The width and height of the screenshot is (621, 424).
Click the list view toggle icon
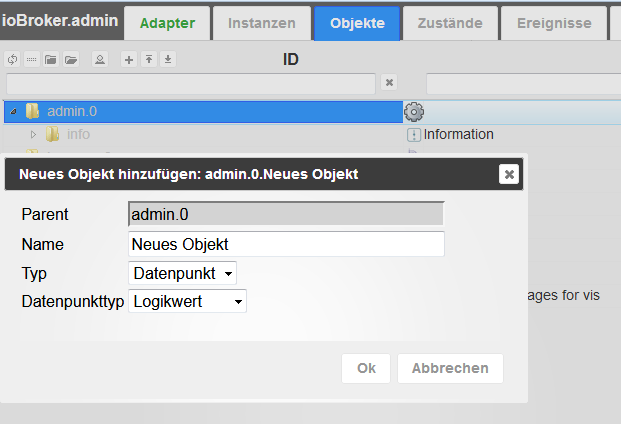coord(31,60)
